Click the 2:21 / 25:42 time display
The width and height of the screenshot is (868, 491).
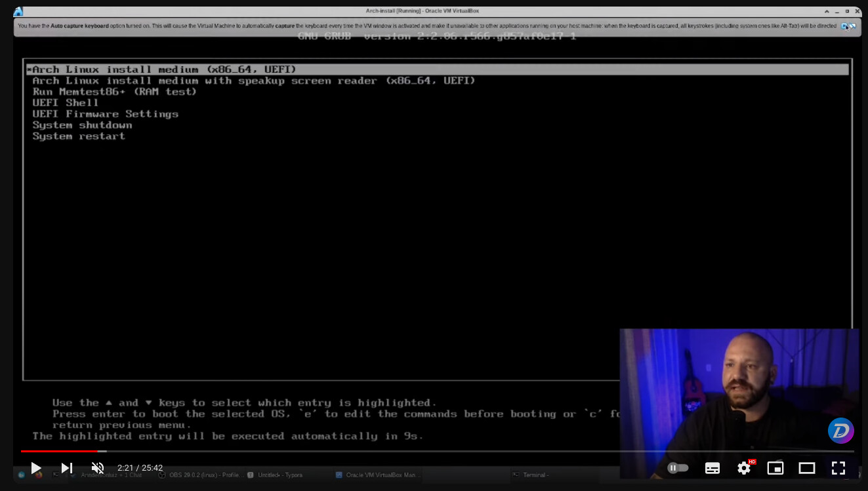(x=140, y=468)
